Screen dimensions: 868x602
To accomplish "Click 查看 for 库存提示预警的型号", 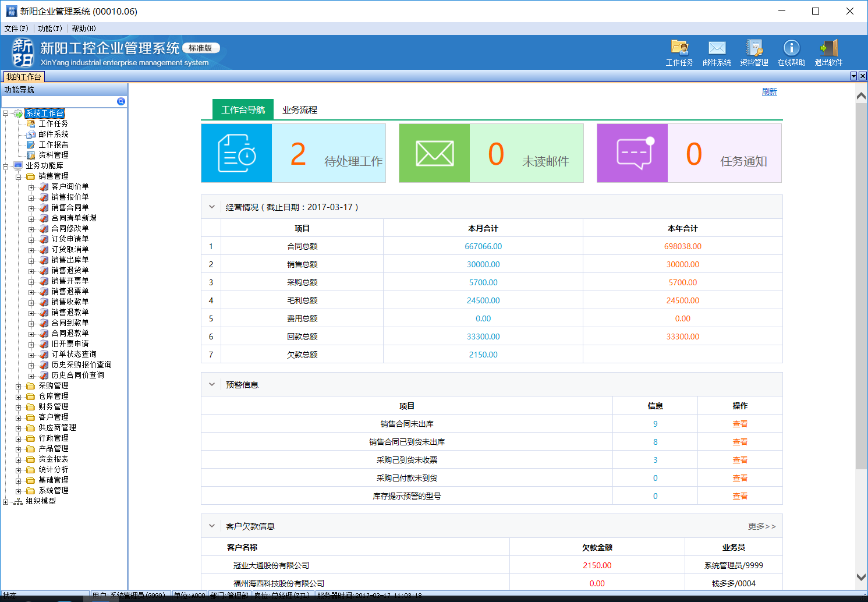I will coord(740,496).
